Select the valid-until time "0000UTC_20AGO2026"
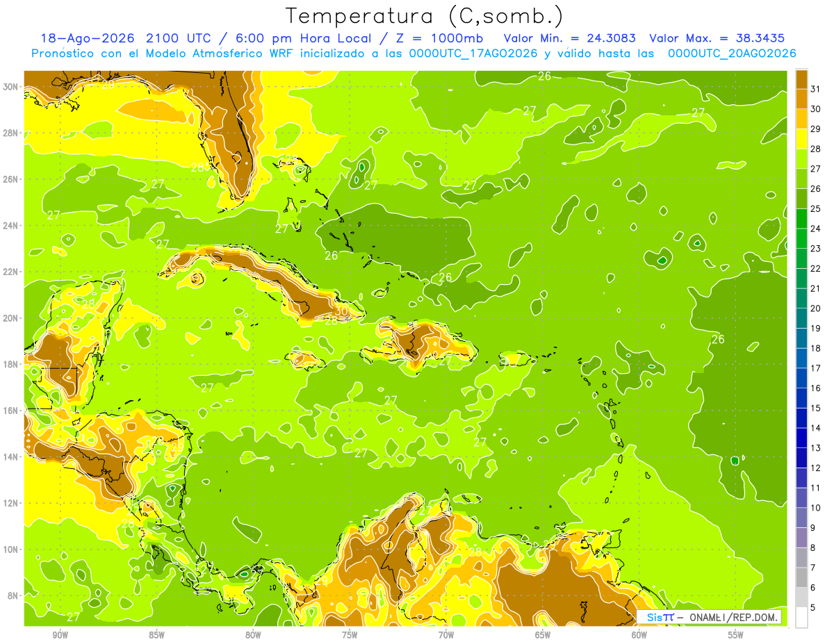Viewport: 834px width, 644px height. click(732, 53)
